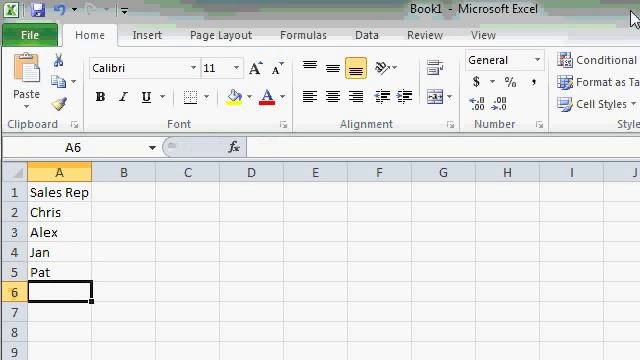The image size is (640, 360).
Task: Open Merge and Center options arrow
Action: click(x=450, y=97)
